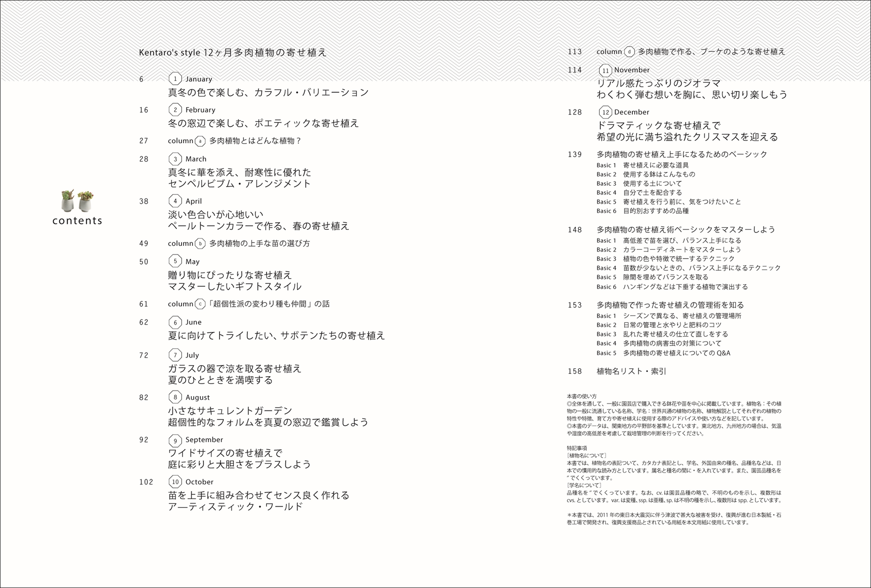Open the February chapter entry
Screen dimensions: 871x588
coord(200,110)
